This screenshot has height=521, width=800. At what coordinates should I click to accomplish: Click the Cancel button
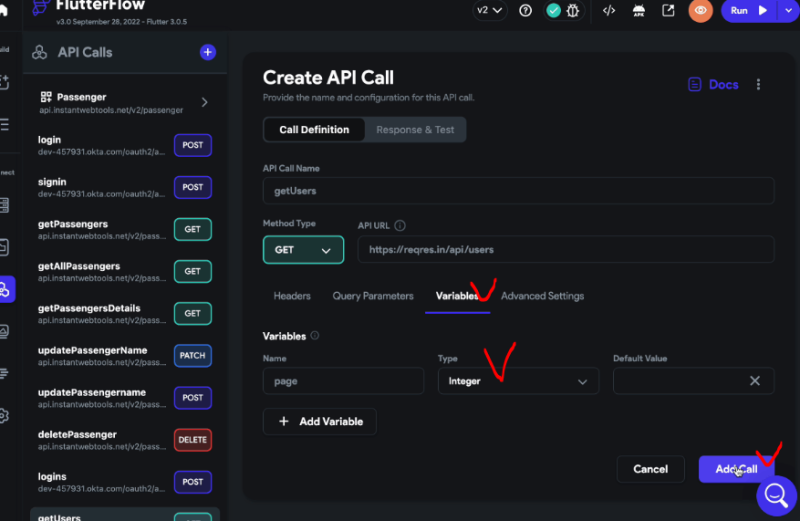point(651,469)
